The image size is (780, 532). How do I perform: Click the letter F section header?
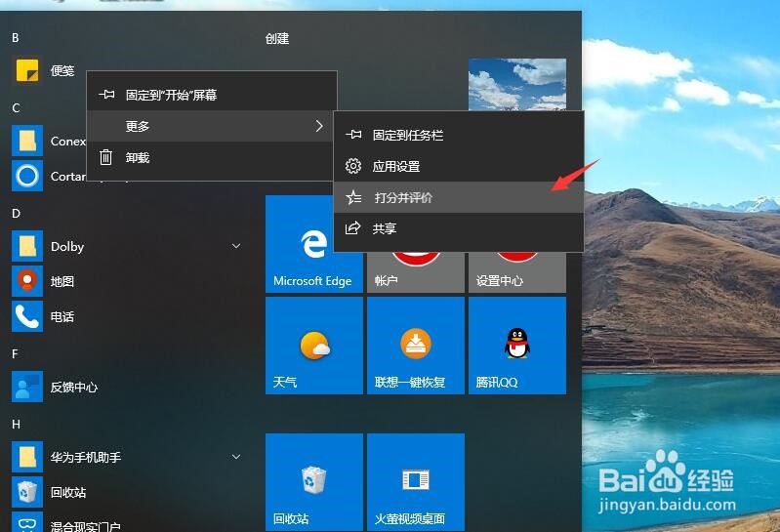15,353
